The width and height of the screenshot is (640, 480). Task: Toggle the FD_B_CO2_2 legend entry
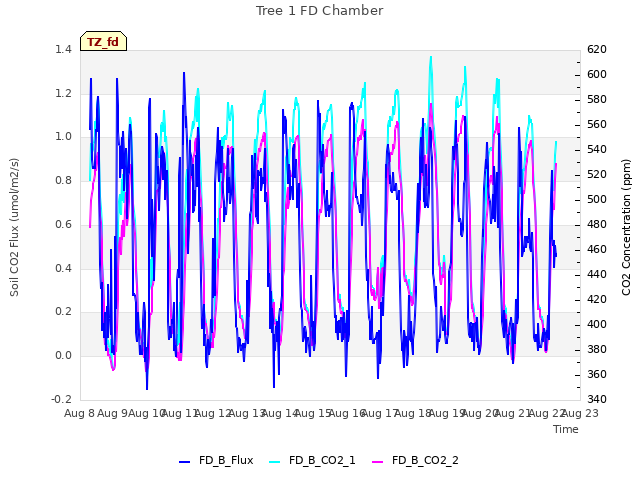coord(416,460)
